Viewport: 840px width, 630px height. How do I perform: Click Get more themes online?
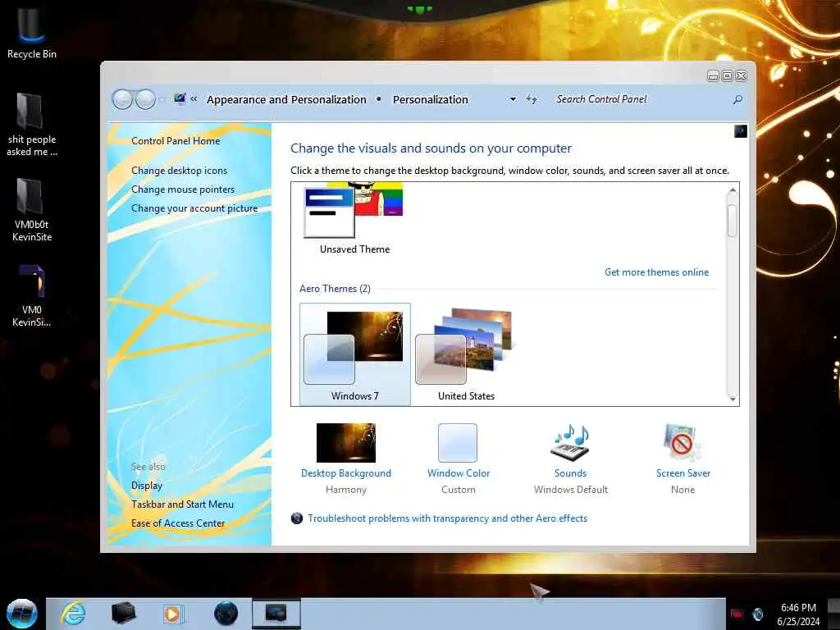click(x=656, y=272)
